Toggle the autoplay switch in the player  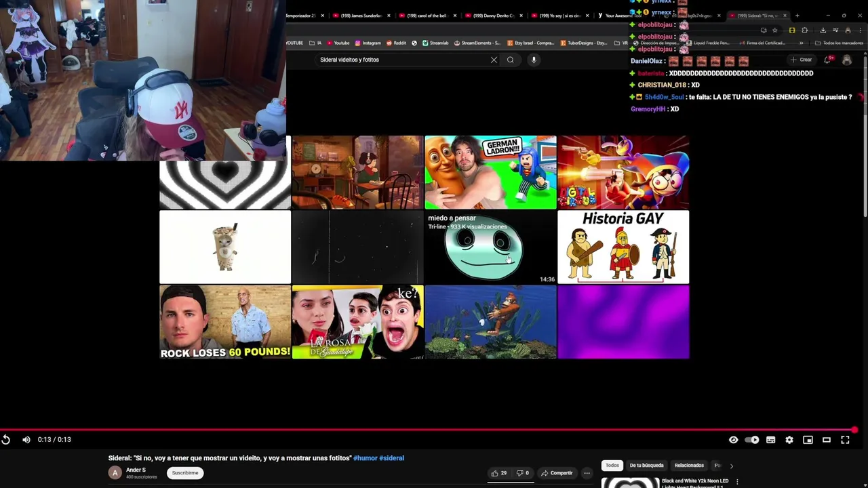click(752, 440)
